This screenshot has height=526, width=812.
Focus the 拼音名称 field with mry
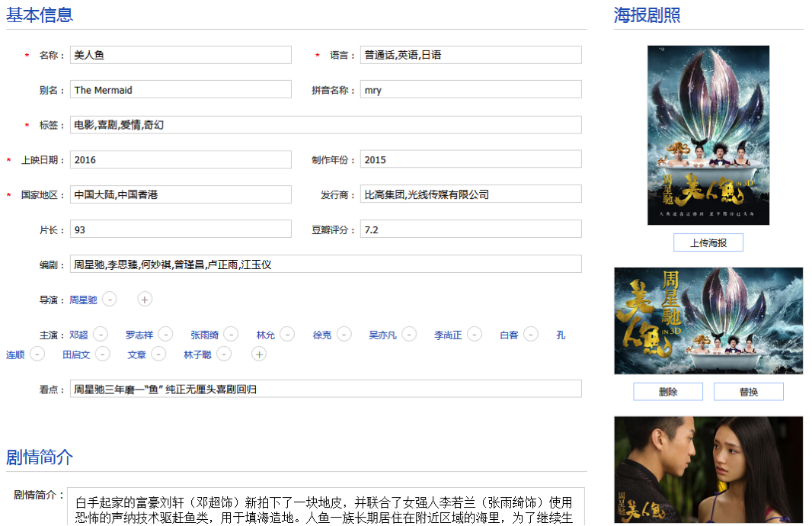coord(471,90)
